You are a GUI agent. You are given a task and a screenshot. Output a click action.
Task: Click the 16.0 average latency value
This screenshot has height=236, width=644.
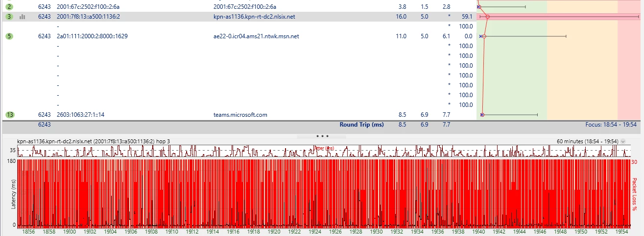[x=401, y=17]
